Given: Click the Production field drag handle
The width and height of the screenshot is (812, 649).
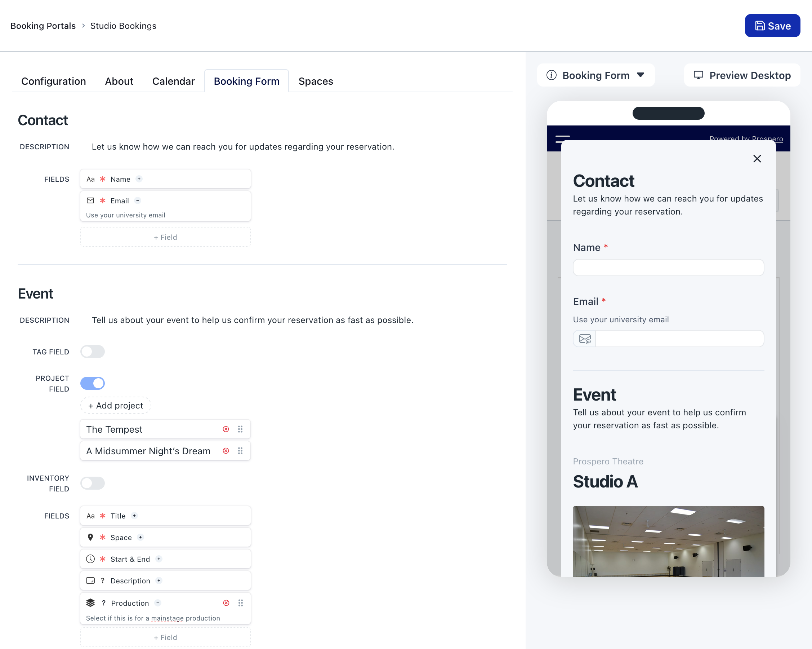Looking at the screenshot, I should [241, 603].
